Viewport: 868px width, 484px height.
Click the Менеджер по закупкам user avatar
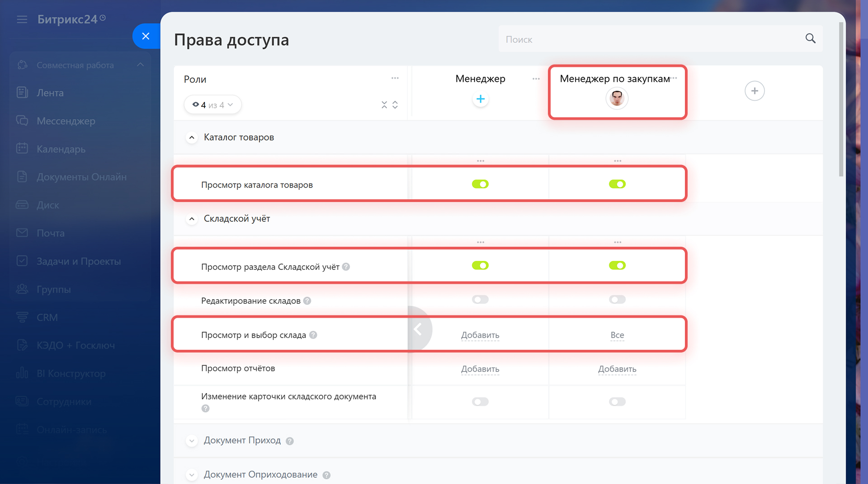tap(617, 98)
